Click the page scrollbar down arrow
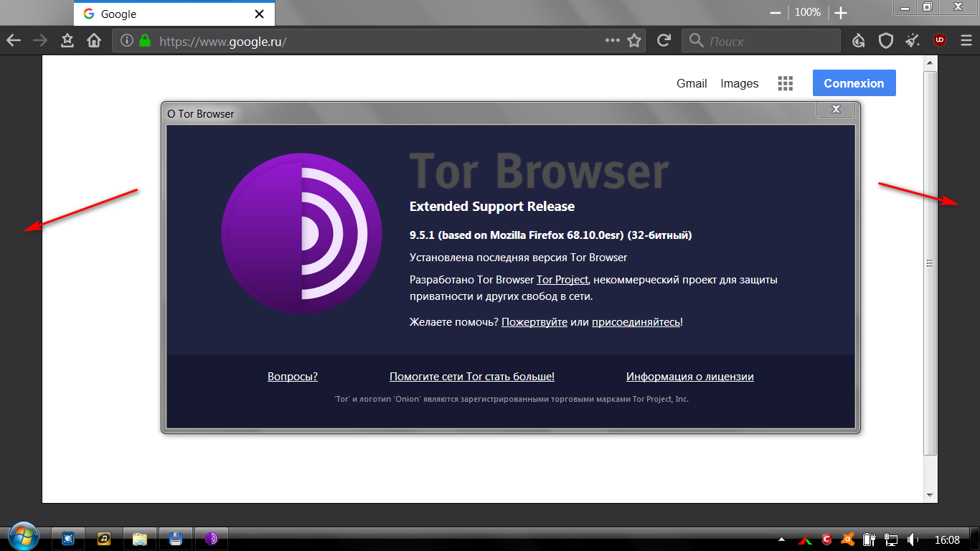The width and height of the screenshot is (980, 551). point(930,496)
